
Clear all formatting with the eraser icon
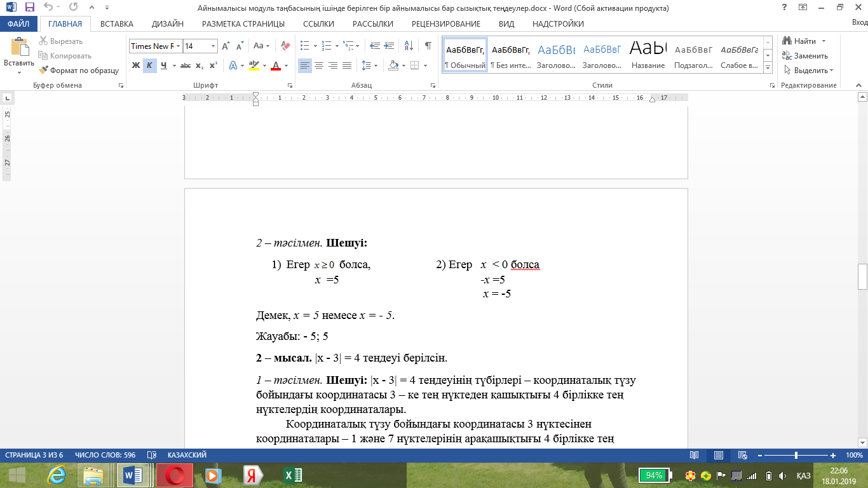285,46
